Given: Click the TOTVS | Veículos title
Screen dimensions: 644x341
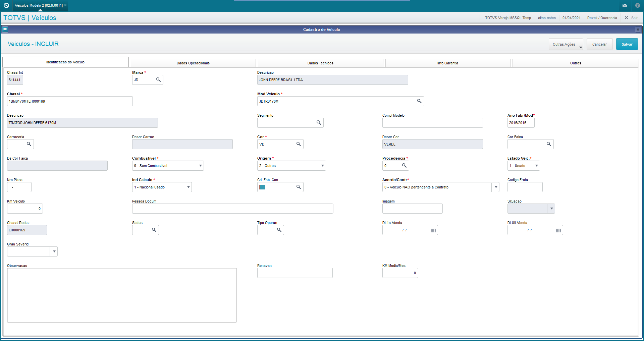Looking at the screenshot, I should pos(30,18).
